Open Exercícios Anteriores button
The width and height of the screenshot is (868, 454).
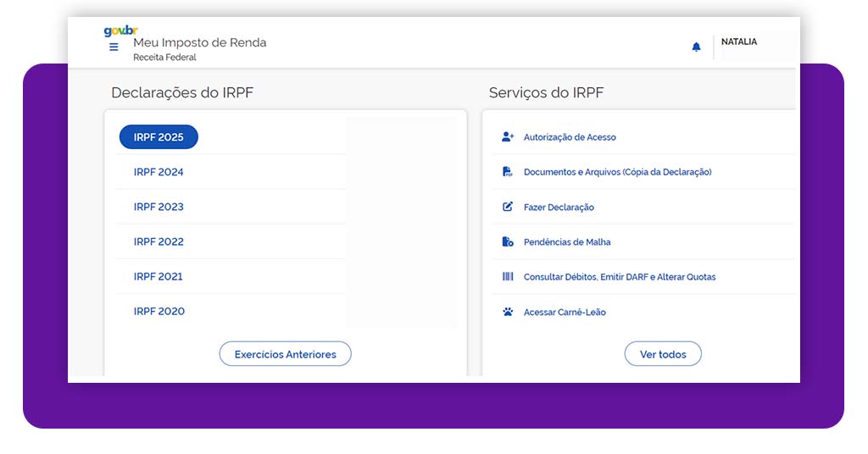(285, 354)
